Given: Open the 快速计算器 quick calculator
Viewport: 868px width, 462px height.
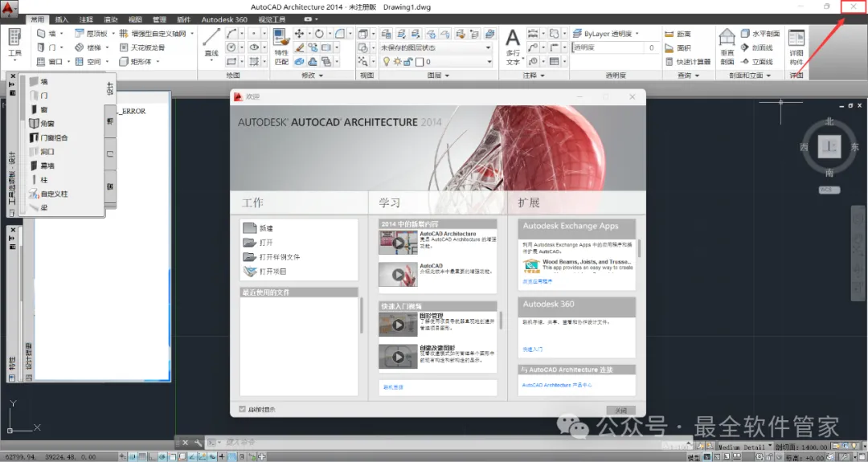Looking at the screenshot, I should [x=687, y=61].
